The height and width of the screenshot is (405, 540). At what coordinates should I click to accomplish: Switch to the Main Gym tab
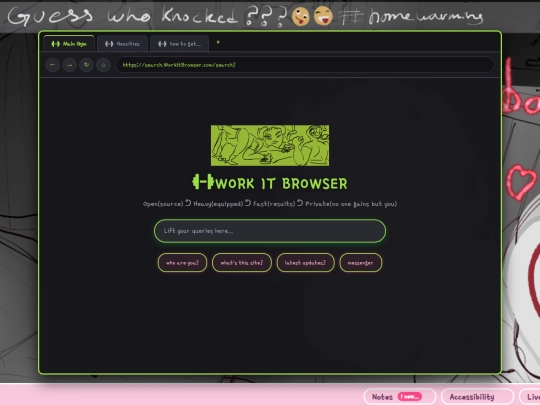point(69,44)
